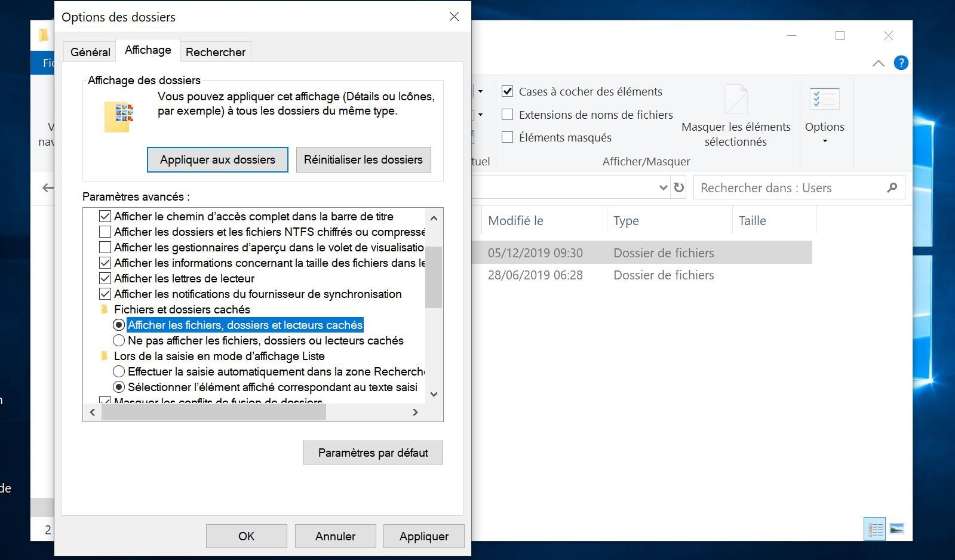Click the Options icon in the ribbon
This screenshot has height=560, width=955.
(x=824, y=100)
